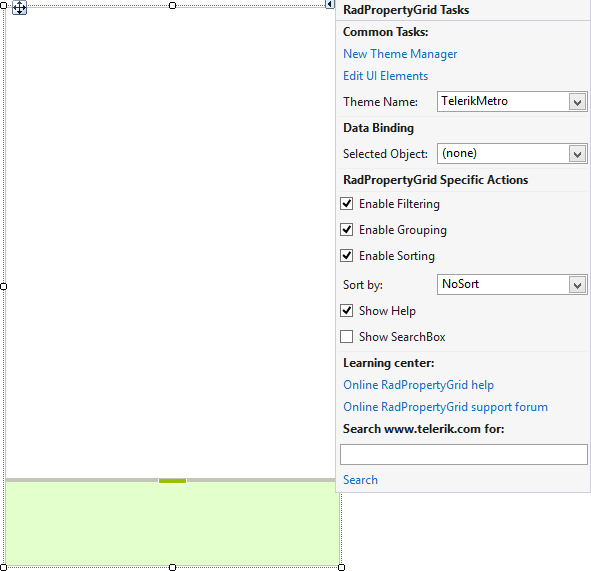Click the New Theme Manager link
The width and height of the screenshot is (591, 571).
[400, 54]
